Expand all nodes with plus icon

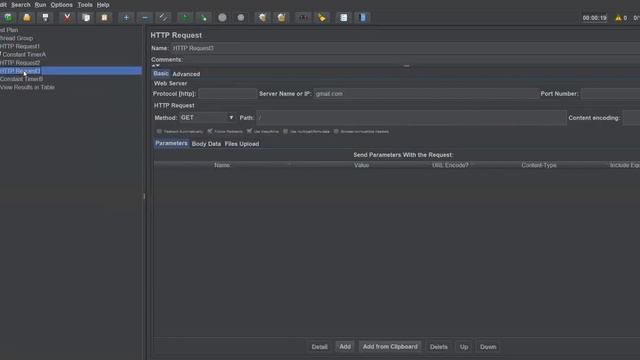point(126,18)
